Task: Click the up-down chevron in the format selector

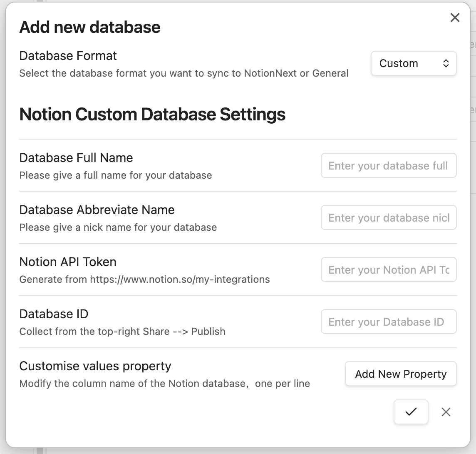Action: 446,63
